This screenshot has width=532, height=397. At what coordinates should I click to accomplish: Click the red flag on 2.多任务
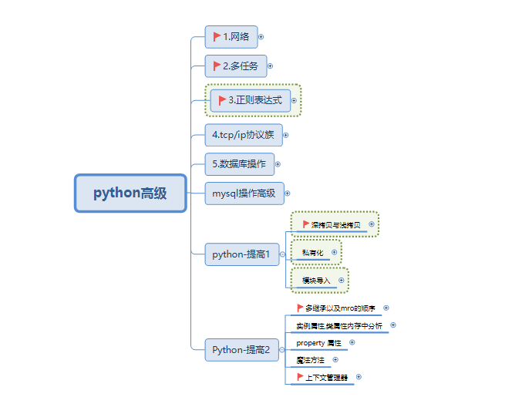(x=217, y=66)
